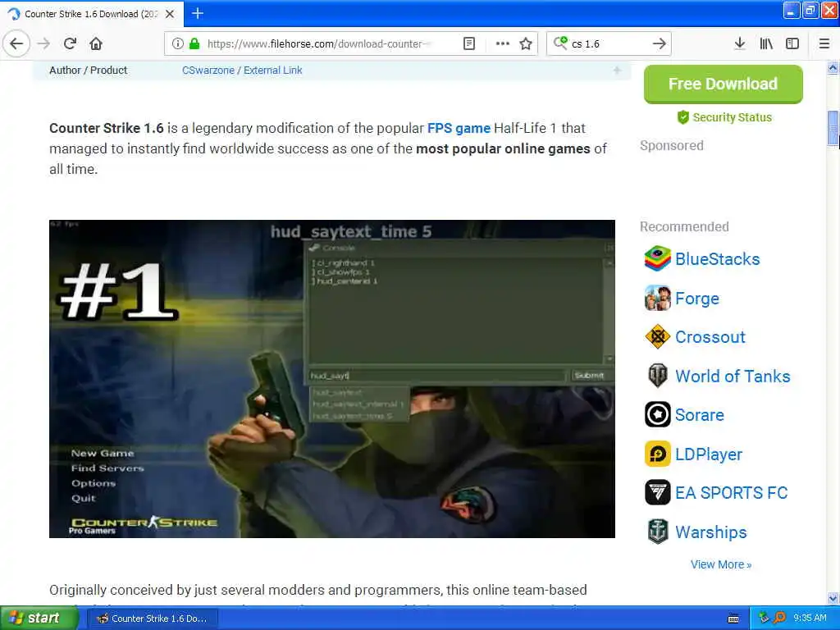
Task: Open the library menu
Action: point(766,43)
